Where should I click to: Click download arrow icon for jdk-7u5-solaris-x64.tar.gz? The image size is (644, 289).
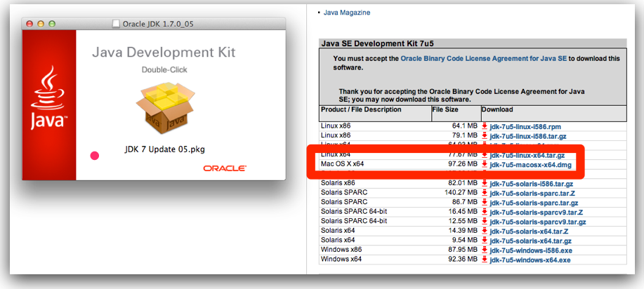485,241
